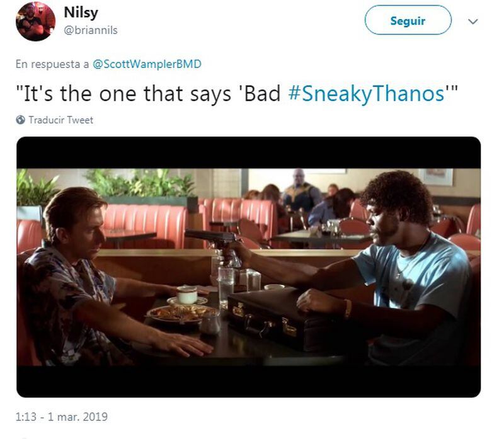Click the Seguir follow button
The height and width of the screenshot is (439, 504).
tap(408, 20)
